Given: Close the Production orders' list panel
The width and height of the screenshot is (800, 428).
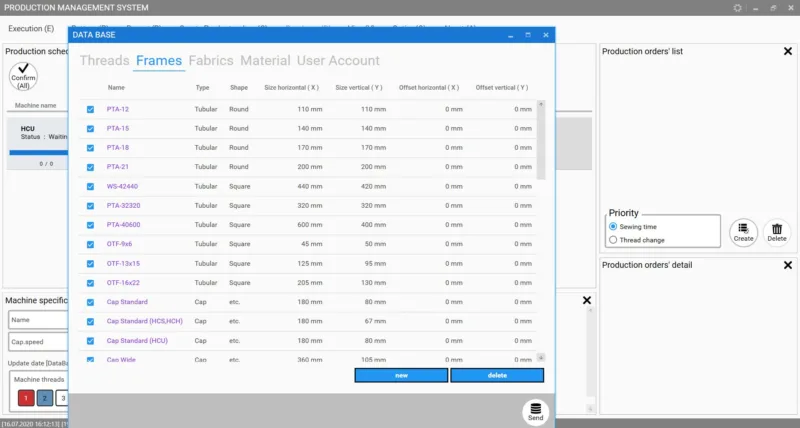Looking at the screenshot, I should coord(788,51).
